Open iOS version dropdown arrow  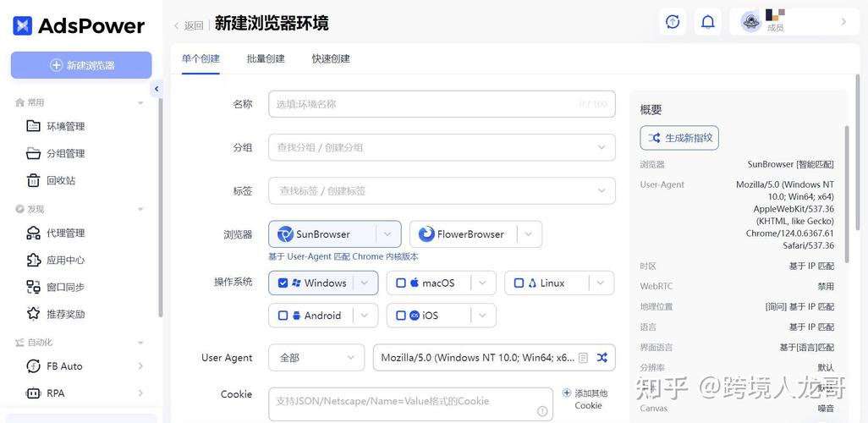tap(483, 316)
